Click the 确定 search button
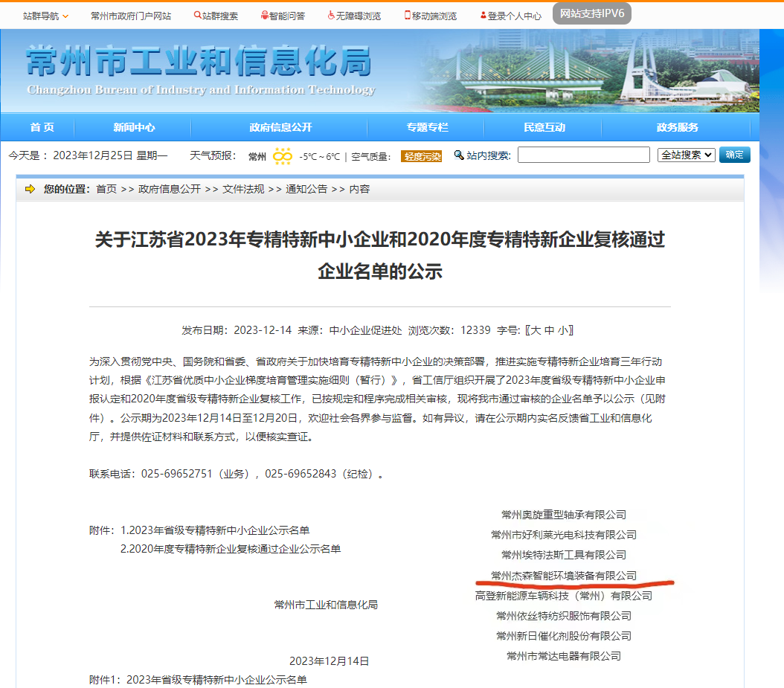The image size is (784, 688). pyautogui.click(x=734, y=155)
